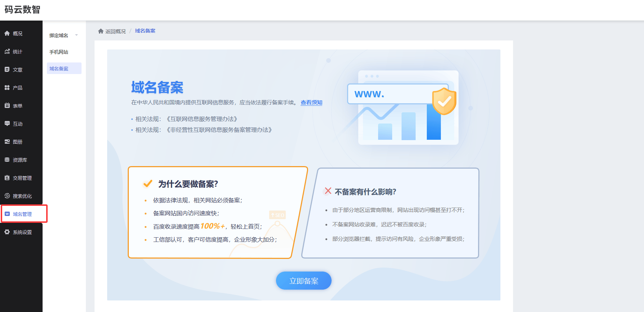
Task: Select 手机网站 in the submenu
Action: click(x=59, y=52)
